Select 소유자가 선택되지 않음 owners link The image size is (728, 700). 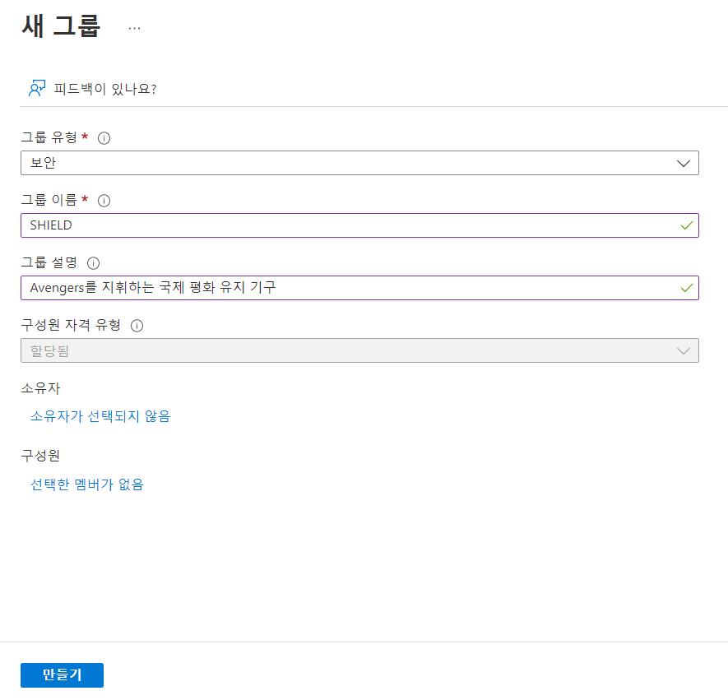[100, 416]
